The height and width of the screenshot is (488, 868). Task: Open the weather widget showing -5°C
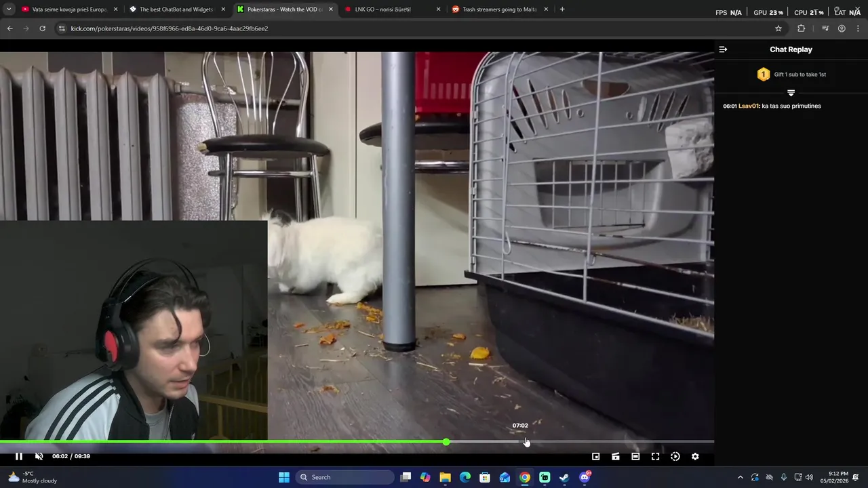(x=33, y=477)
